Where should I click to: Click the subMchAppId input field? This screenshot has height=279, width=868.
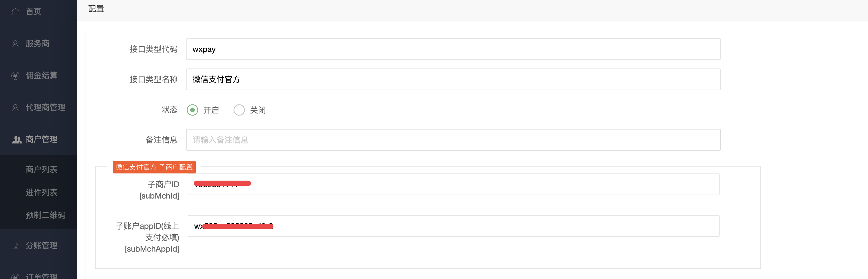coord(453,226)
